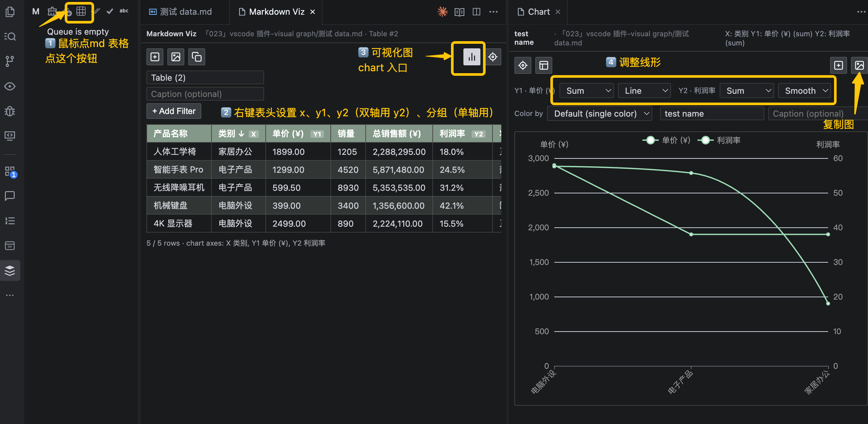The height and width of the screenshot is (424, 868).
Task: Click the 销量 column header
Action: [x=348, y=134]
